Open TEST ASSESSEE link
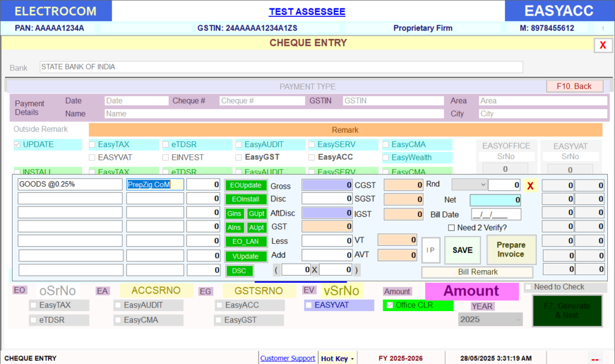This screenshot has width=615, height=364. (x=307, y=12)
